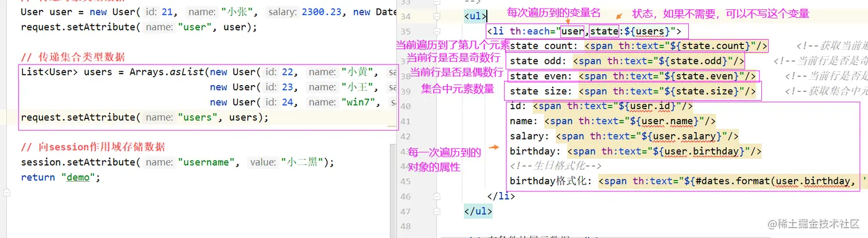Click the "username" string in the session line
The width and height of the screenshot is (868, 238).
tap(206, 162)
